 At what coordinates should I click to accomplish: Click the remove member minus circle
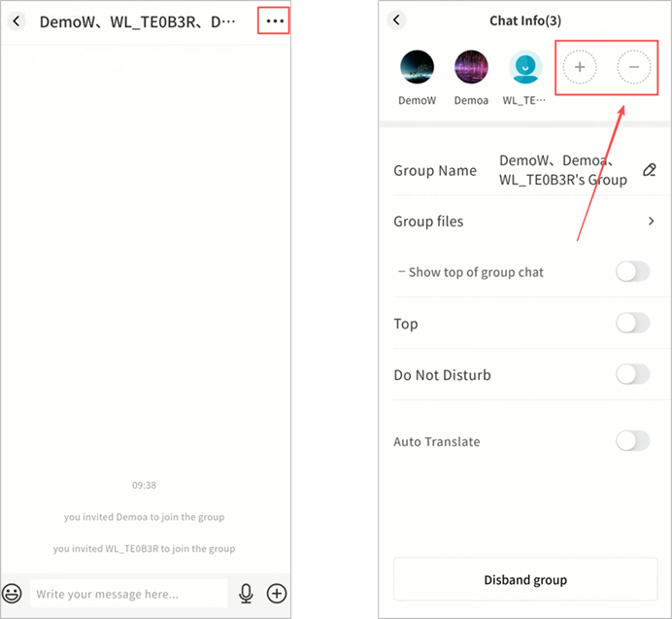tap(633, 67)
